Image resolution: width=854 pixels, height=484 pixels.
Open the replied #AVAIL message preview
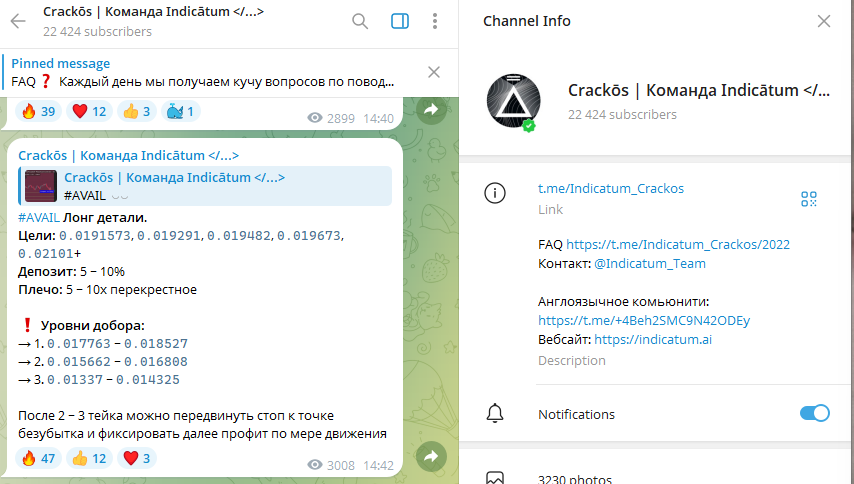[x=205, y=186]
